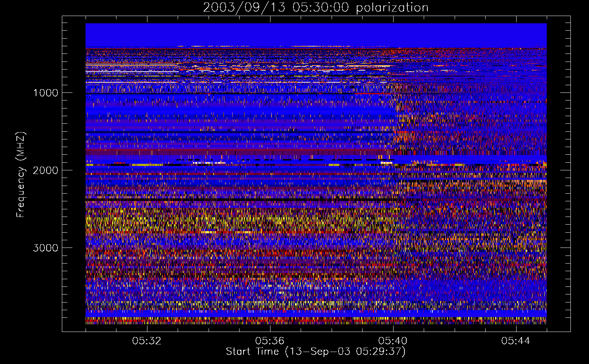Click the 3000 frequency tick label
The image size is (589, 364).
46,248
